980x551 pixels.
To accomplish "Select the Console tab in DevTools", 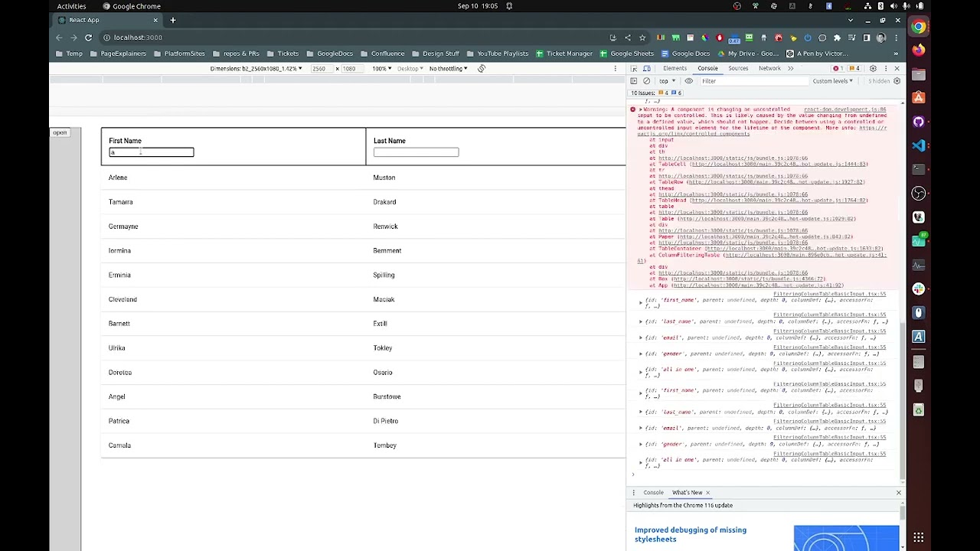I will [707, 68].
